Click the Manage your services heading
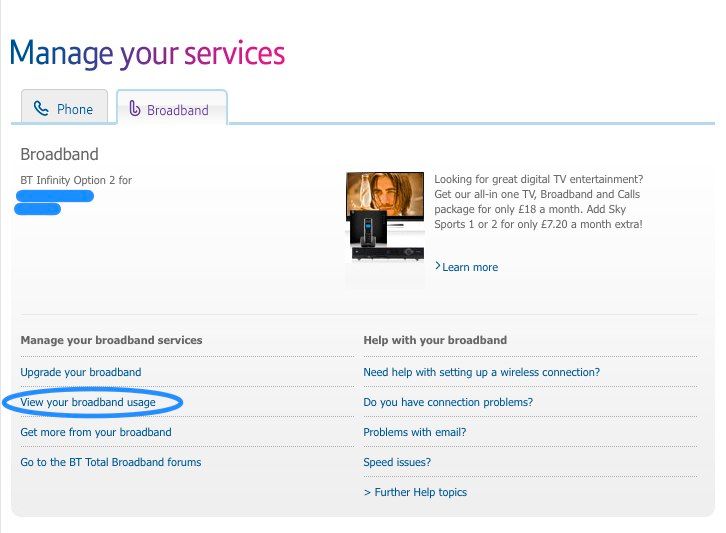Screen dimensions: 726x533 [x=147, y=52]
